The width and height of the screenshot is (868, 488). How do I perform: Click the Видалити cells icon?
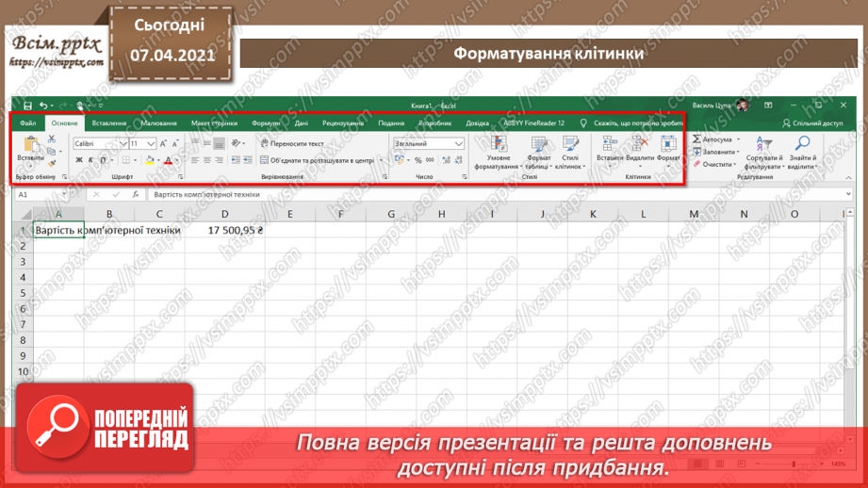[x=640, y=144]
